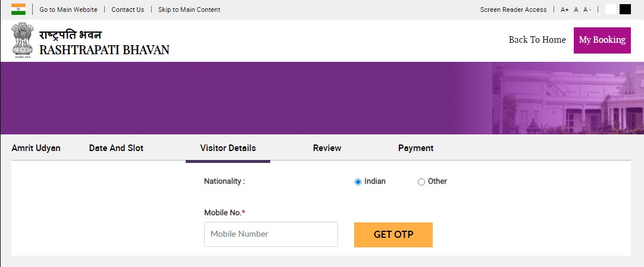Choose Indian nationality radio button
This screenshot has width=644, height=267.
358,182
